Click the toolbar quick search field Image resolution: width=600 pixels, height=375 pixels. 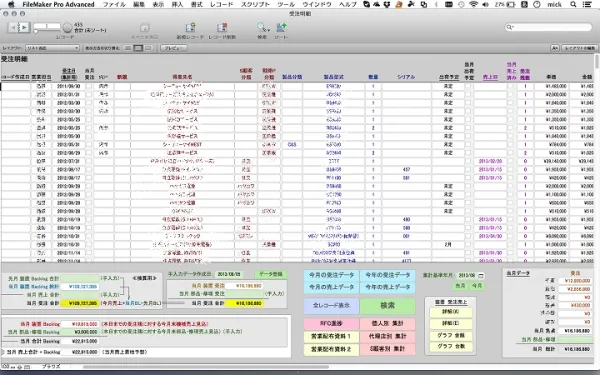pos(548,27)
